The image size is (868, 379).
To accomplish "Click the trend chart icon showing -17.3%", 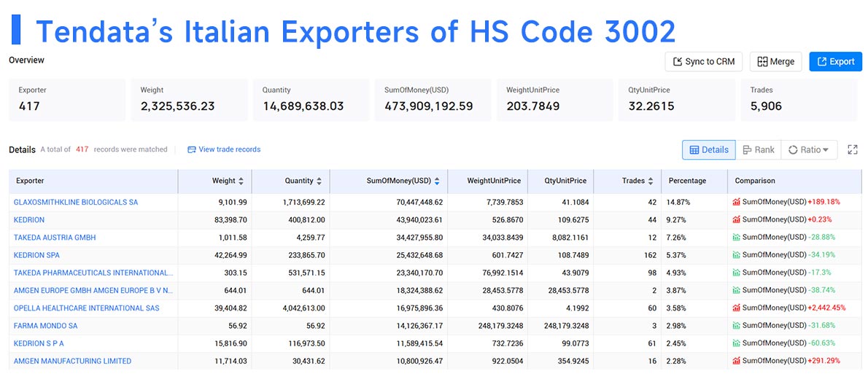I will [x=736, y=273].
